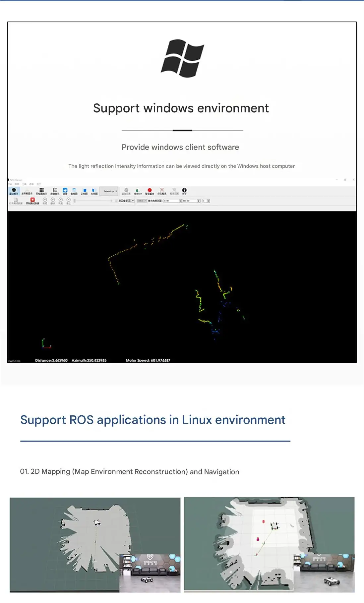Screen dimensions: 364x603
Task: Open the third menu bar item
Action: [24, 184]
